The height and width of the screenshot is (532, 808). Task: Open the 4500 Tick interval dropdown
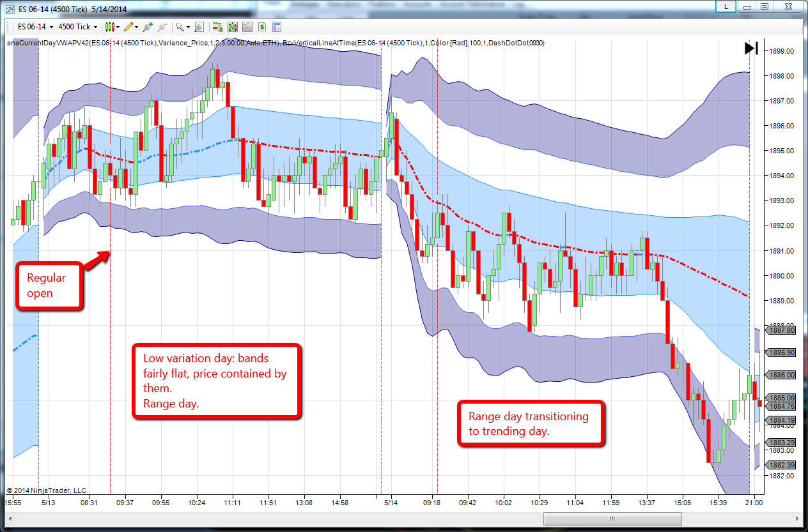[77, 27]
